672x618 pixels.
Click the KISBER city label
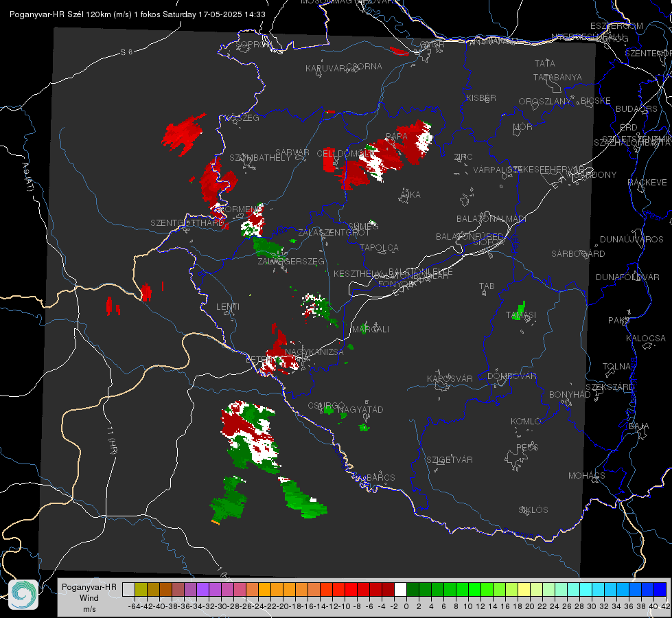(x=481, y=98)
